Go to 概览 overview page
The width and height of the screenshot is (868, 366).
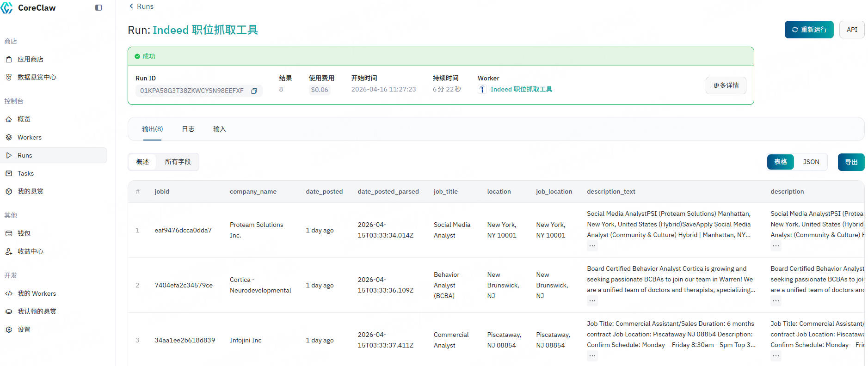click(24, 119)
